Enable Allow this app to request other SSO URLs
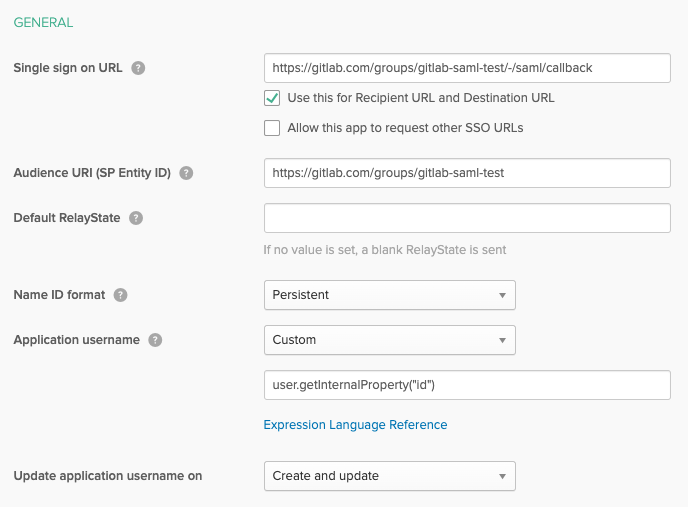The width and height of the screenshot is (688, 507). [x=272, y=128]
